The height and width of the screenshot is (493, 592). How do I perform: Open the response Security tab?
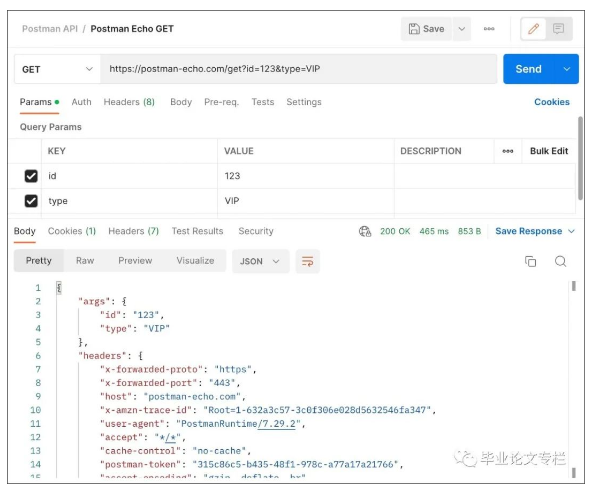click(x=256, y=231)
